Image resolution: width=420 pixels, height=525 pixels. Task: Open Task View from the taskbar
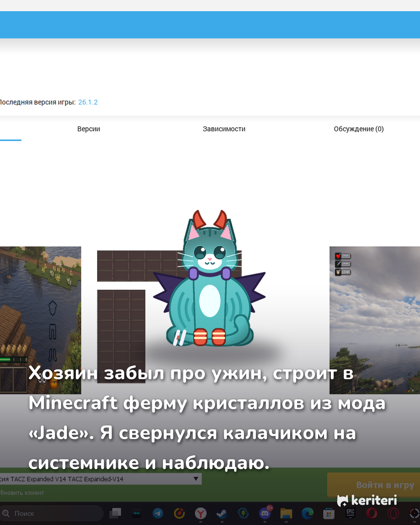click(115, 513)
